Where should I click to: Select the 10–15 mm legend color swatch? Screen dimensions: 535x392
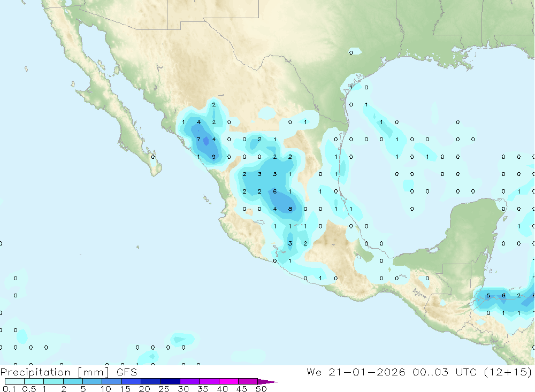coord(112,381)
